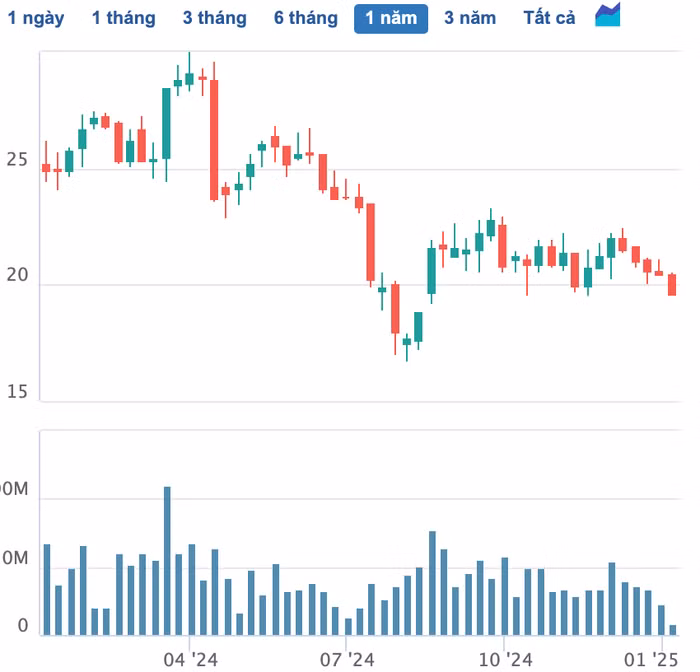Select the "Tất cả" range option
The image size is (700, 672).
click(x=550, y=18)
